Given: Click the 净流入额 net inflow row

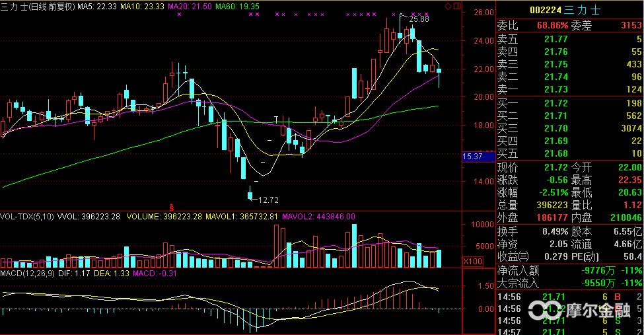Looking at the screenshot, I should (569, 270).
